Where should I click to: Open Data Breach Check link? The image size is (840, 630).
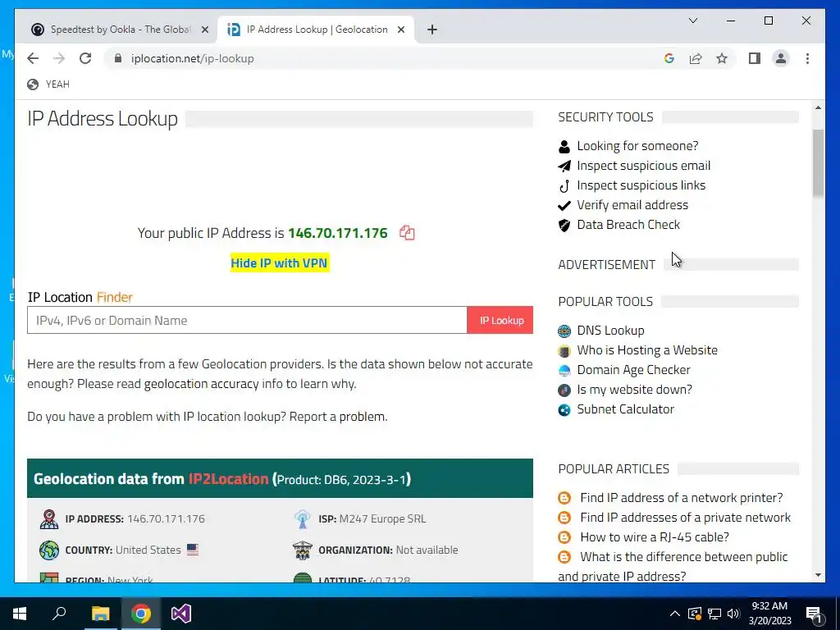click(628, 225)
